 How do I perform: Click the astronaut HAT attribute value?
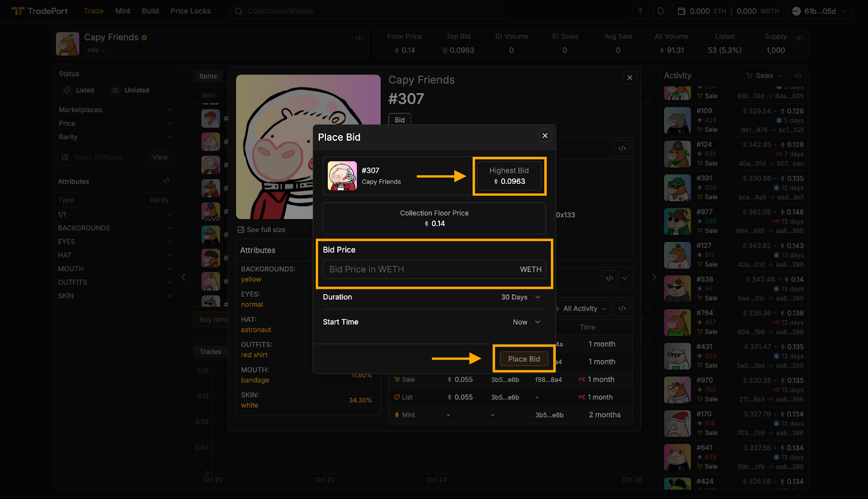256,330
